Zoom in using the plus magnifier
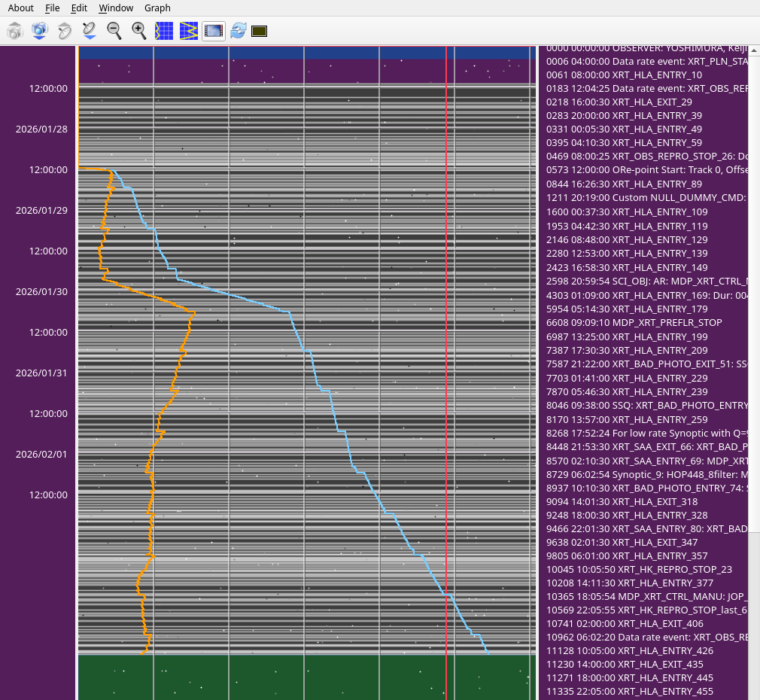Image resolution: width=760 pixels, height=700 pixels. click(x=139, y=31)
